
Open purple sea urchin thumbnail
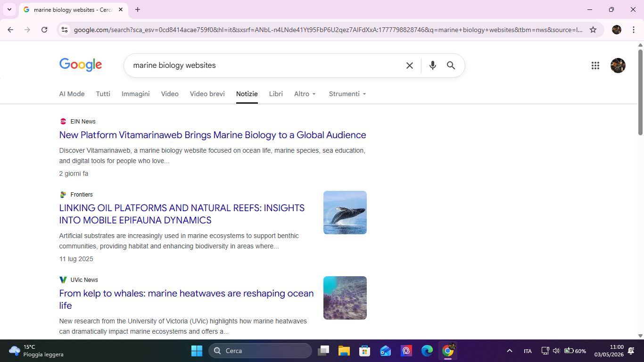click(345, 298)
